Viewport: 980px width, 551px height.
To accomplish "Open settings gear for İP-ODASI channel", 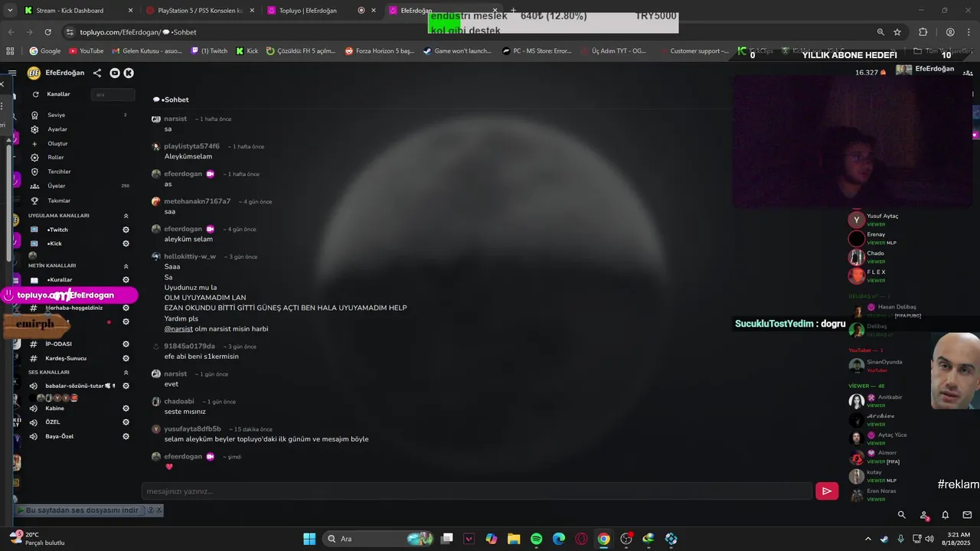I will click(126, 344).
